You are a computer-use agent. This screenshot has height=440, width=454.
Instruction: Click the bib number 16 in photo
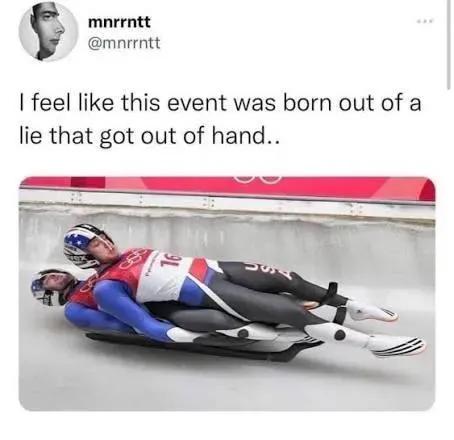(x=171, y=261)
